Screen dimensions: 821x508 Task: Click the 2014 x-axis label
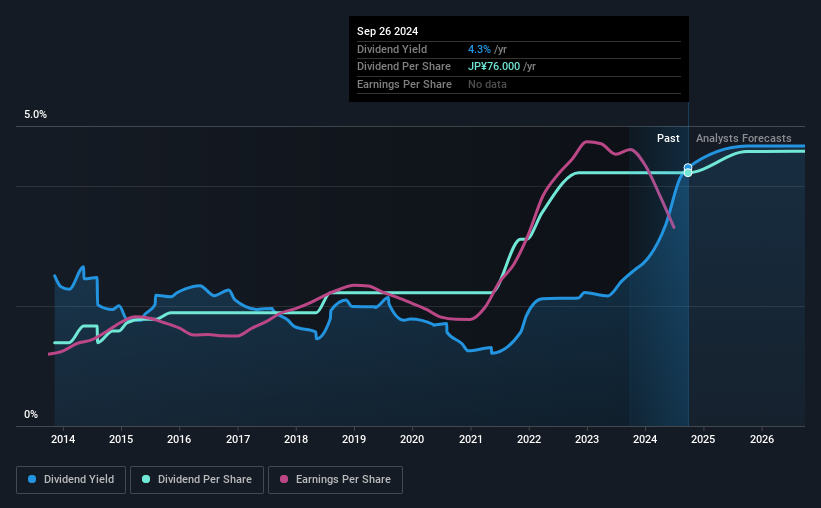(x=63, y=439)
